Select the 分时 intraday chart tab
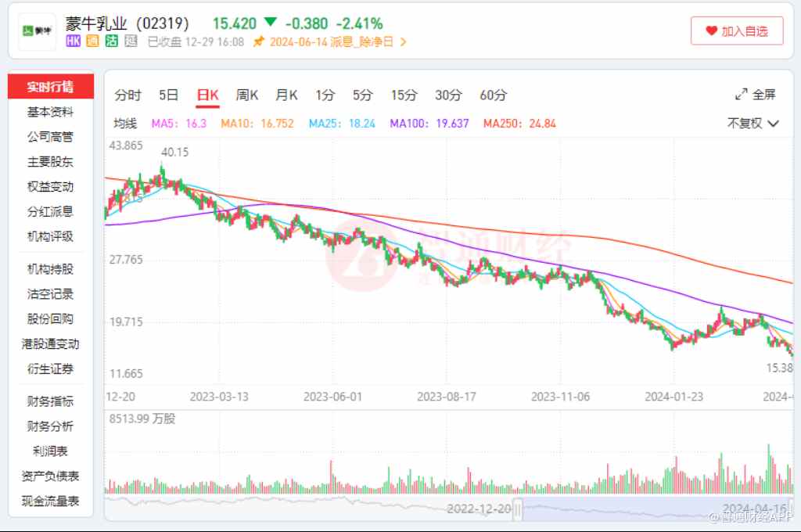 [x=128, y=95]
